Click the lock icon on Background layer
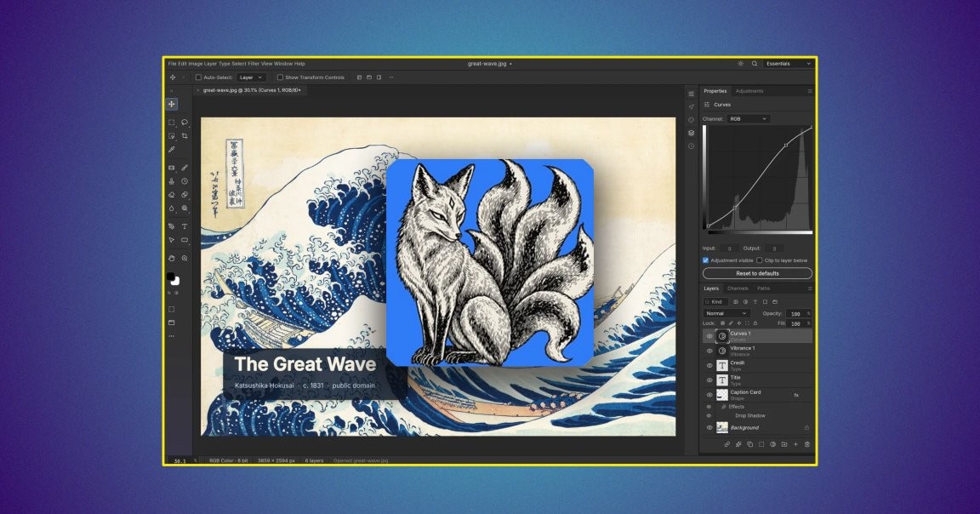980x514 pixels. tap(806, 428)
